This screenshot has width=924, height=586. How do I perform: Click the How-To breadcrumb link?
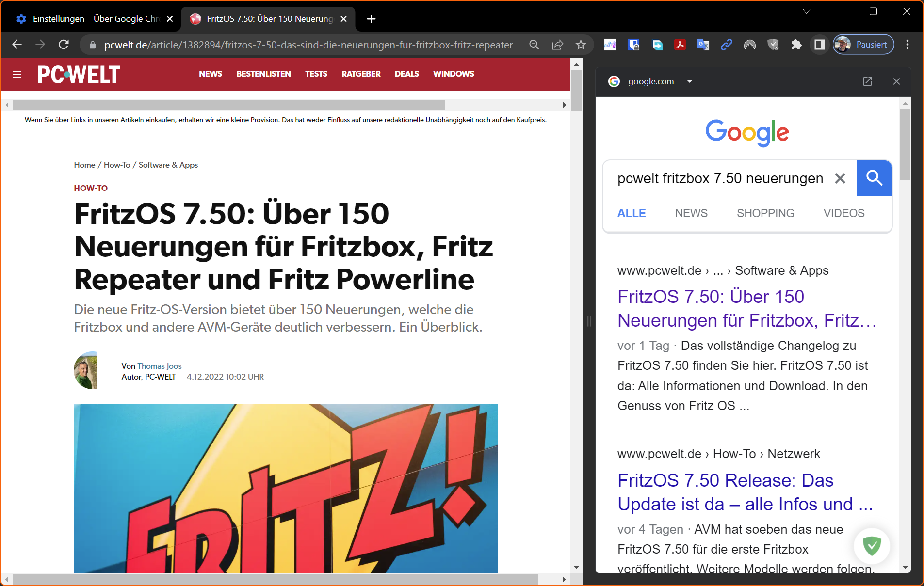[117, 165]
